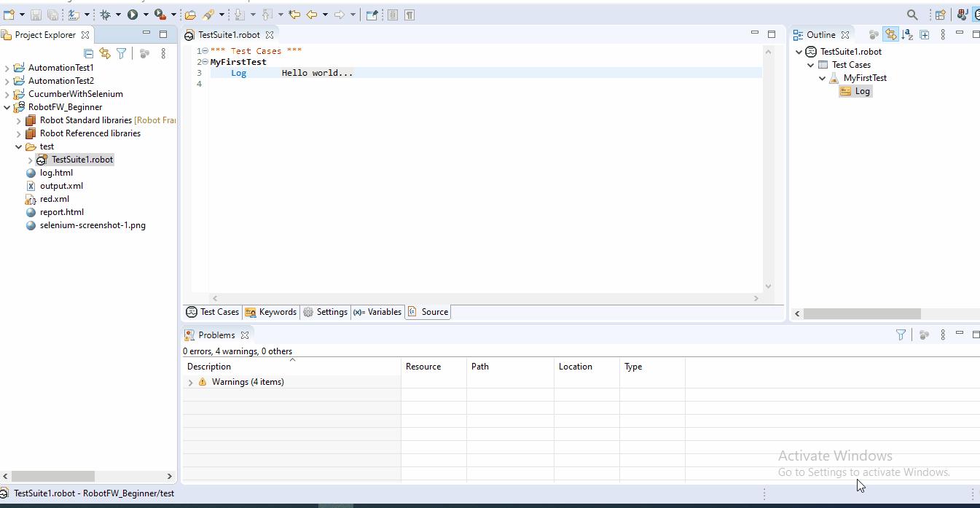
Task: Click the open folder toolbar icon
Action: pyautogui.click(x=190, y=15)
